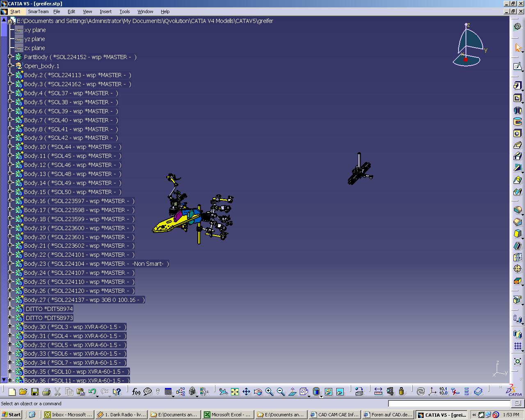Click the compass in the 3D view
The image size is (525, 420).
(x=470, y=45)
